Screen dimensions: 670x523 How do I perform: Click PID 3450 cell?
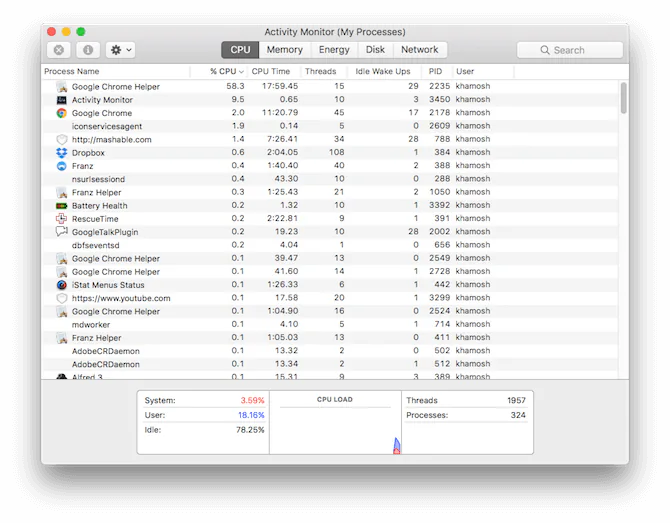coord(440,100)
